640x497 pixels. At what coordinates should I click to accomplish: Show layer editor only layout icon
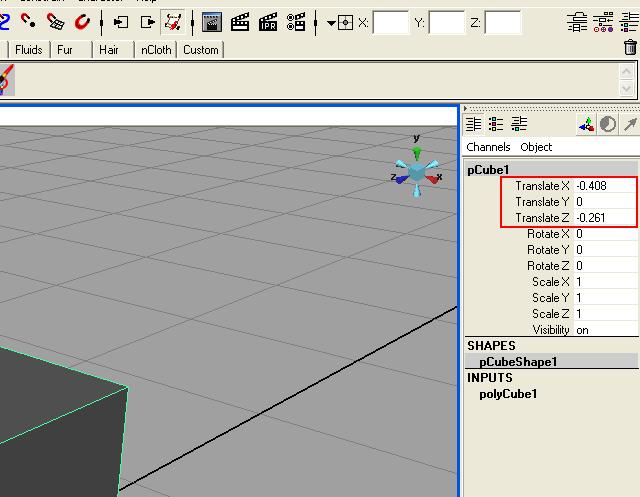pos(496,124)
